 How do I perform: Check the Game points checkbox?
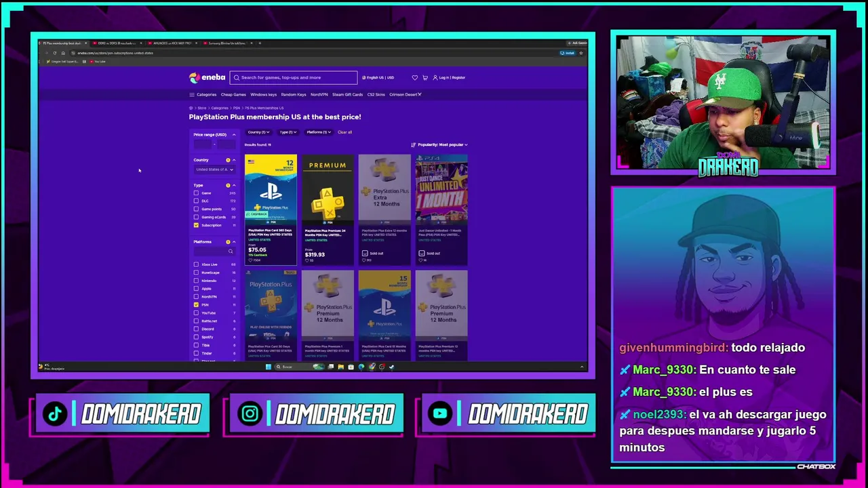(x=197, y=209)
